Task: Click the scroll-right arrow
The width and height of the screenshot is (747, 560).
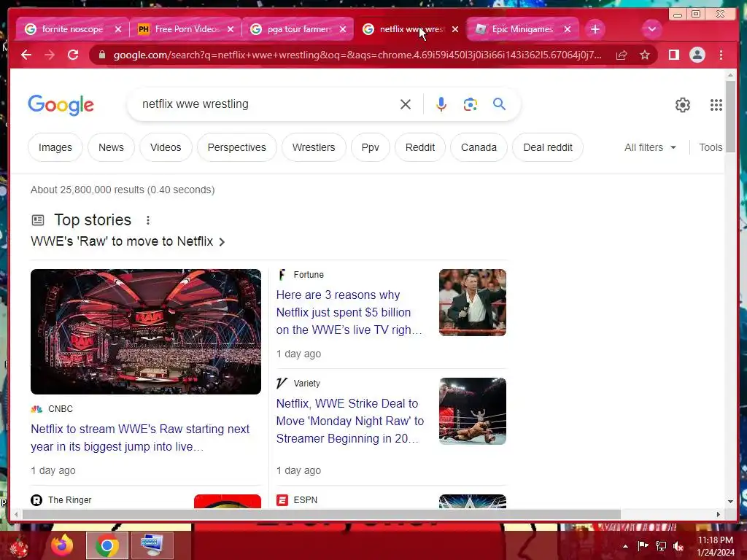Action: point(719,514)
